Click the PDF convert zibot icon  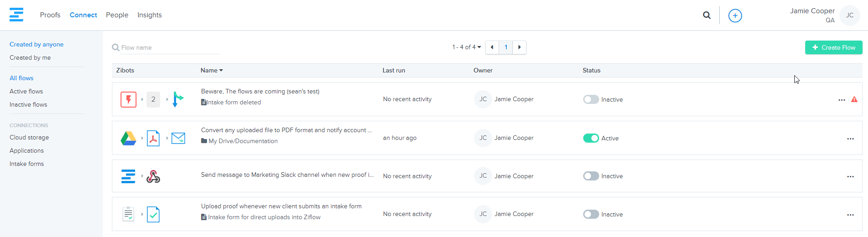click(153, 138)
